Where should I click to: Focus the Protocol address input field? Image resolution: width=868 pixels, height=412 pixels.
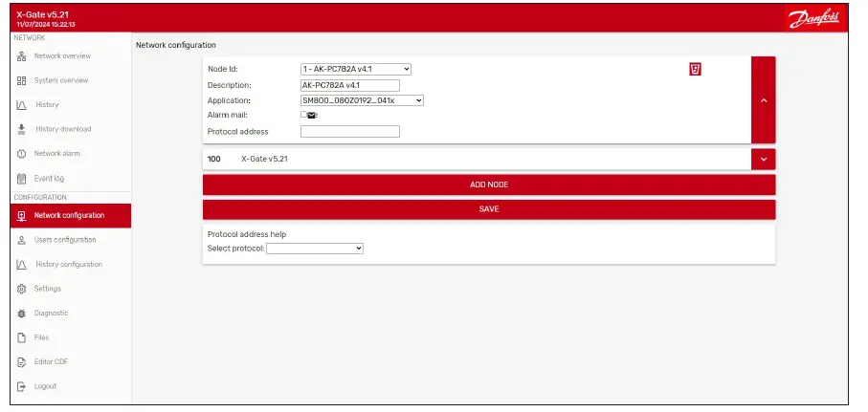pos(350,132)
